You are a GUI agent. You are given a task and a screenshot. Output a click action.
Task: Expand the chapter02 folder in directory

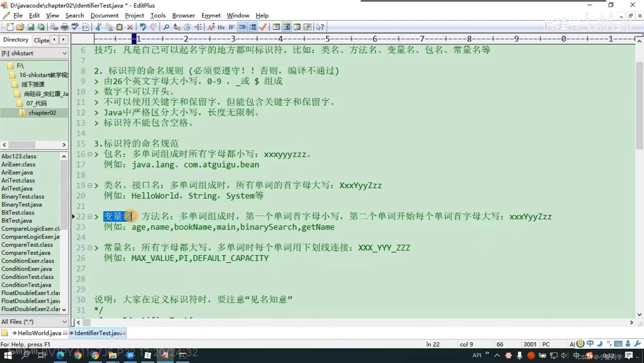(42, 112)
